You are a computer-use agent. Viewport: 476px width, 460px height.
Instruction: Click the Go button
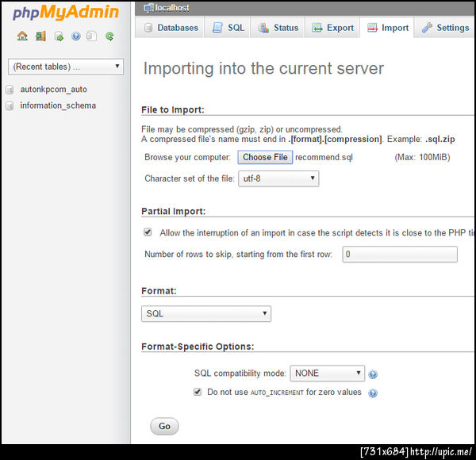(x=164, y=427)
